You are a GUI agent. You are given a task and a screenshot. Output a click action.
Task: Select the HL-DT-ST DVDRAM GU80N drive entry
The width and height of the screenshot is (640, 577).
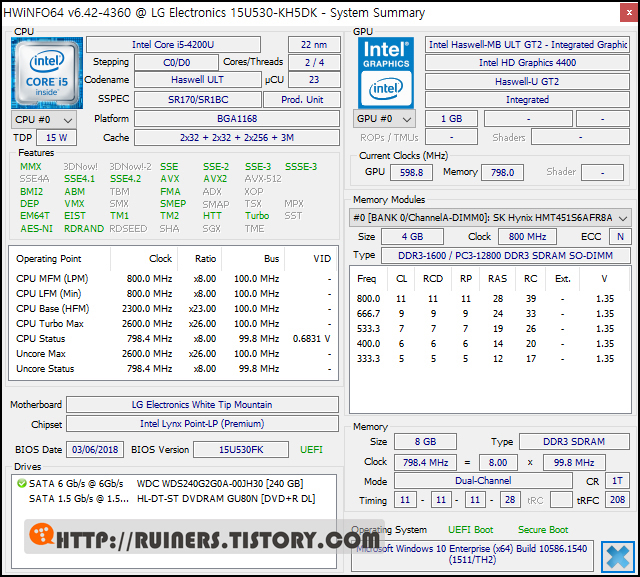point(172,499)
